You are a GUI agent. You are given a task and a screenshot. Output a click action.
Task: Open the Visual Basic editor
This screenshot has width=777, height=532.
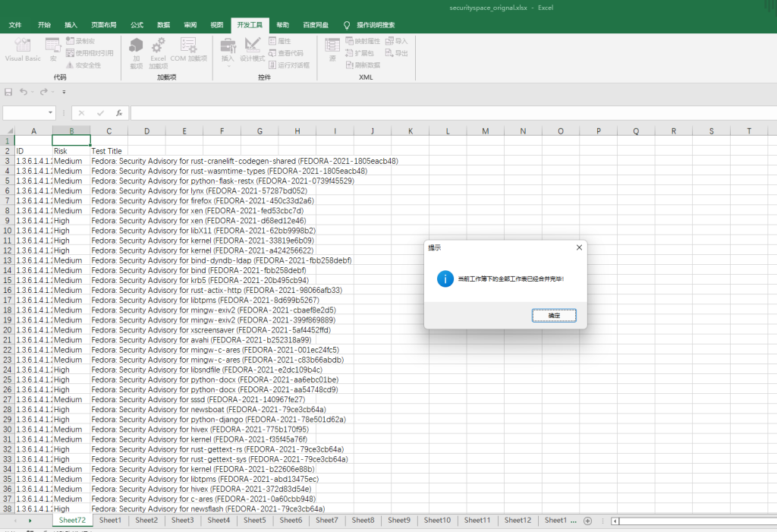tap(23, 49)
